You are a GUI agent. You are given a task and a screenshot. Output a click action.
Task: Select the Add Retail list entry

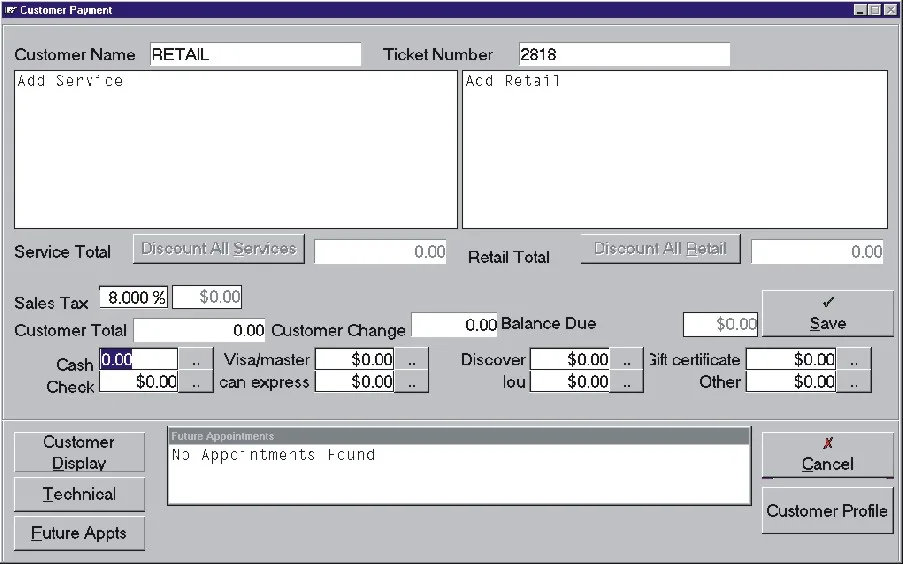tap(513, 81)
